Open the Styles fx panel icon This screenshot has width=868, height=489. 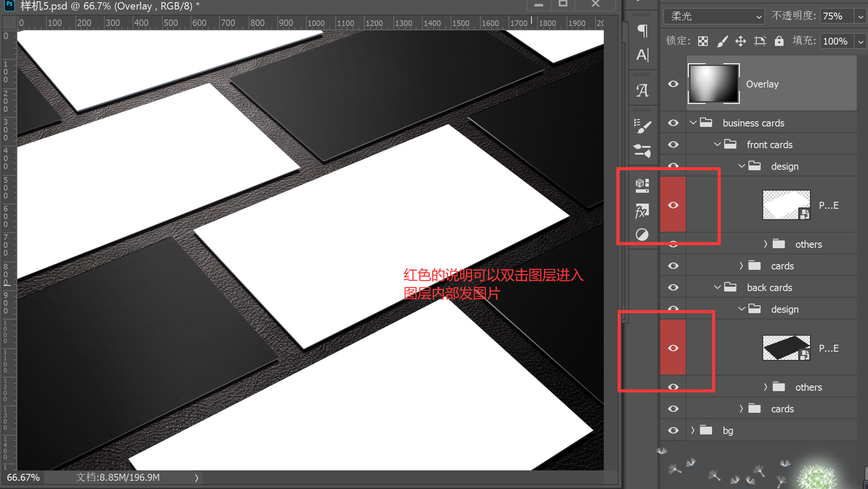pos(642,211)
